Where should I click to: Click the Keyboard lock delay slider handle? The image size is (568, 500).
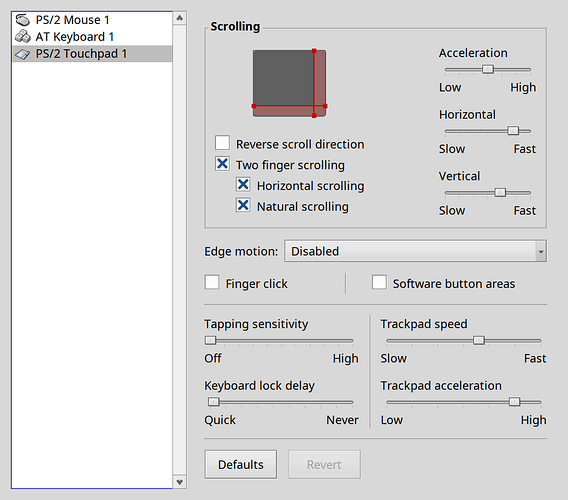click(x=214, y=402)
